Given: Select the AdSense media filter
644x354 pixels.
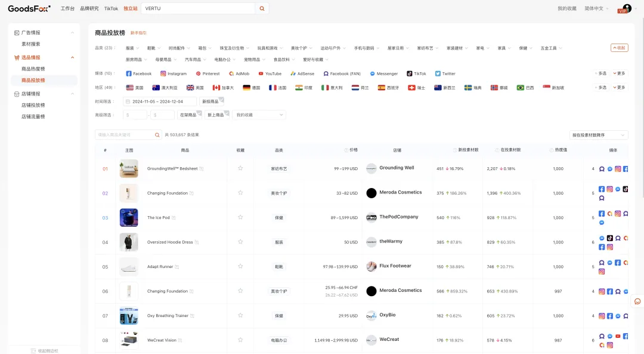Looking at the screenshot, I should [302, 73].
